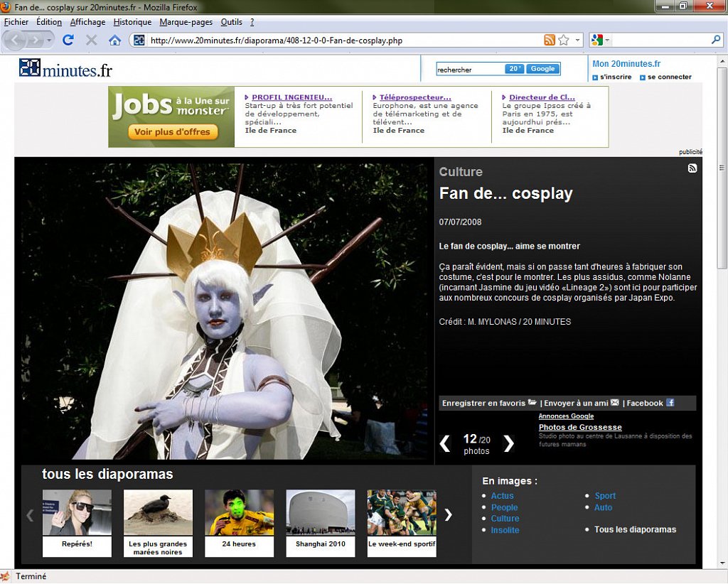This screenshot has height=584, width=728.
Task: Open the Historique menu
Action: [132, 22]
